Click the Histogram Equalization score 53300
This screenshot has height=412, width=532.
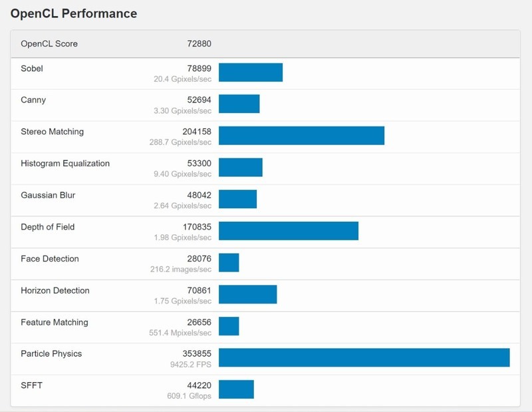tap(199, 164)
